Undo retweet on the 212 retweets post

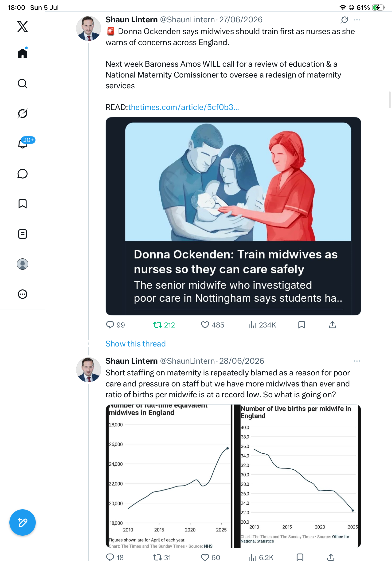pos(164,325)
